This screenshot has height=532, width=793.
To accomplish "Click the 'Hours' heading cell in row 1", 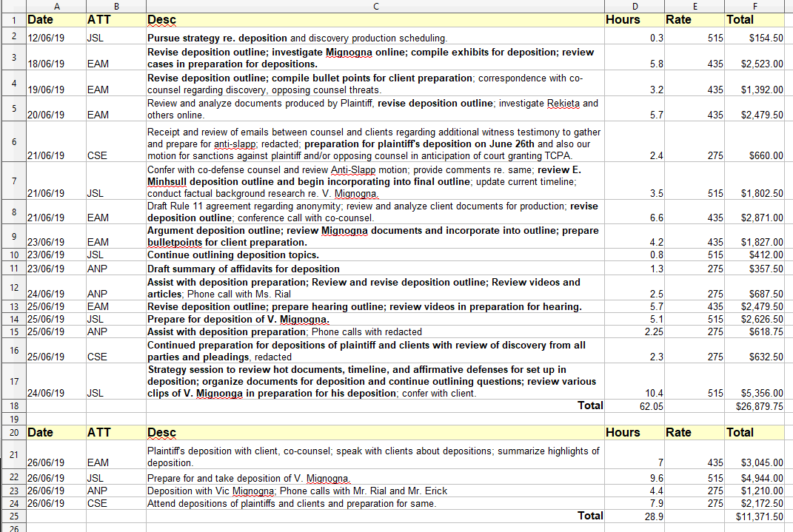I will coord(635,20).
